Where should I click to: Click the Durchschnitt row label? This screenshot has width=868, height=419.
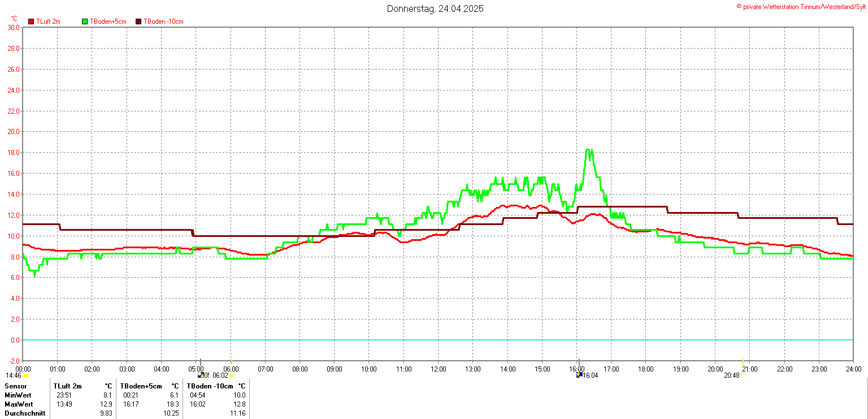(24, 413)
